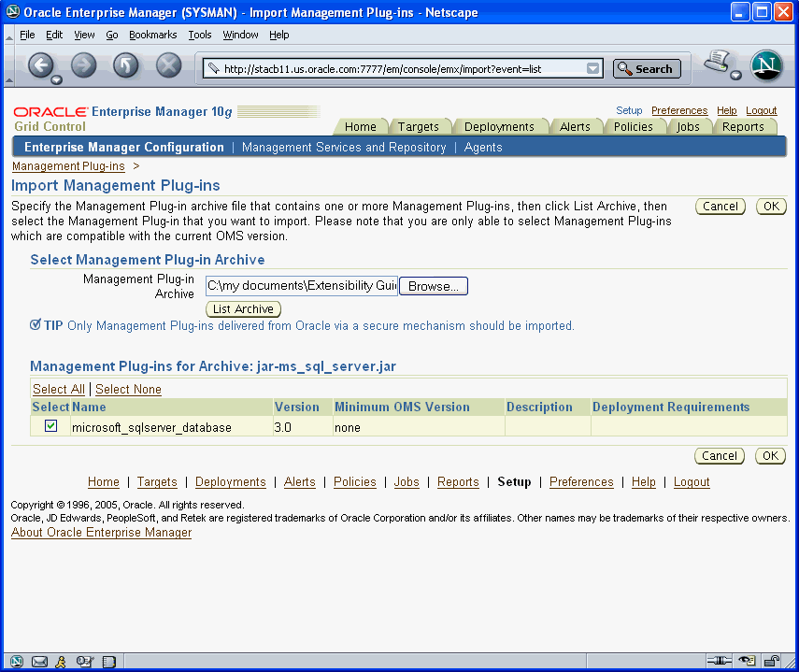Switch to the Deployments tab
Screen dimensions: 799x672
[x=501, y=126]
